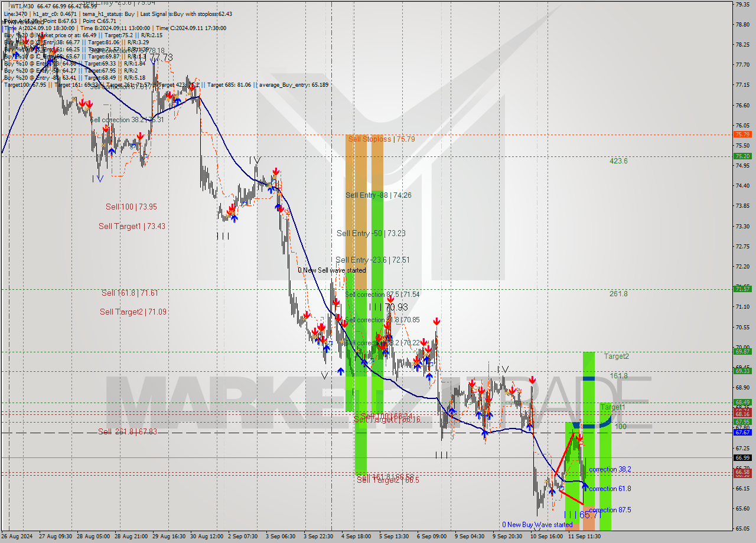Click the 'correction 87.5' label
Image resolution: width=756 pixels, height=543 pixels.
coord(610,510)
